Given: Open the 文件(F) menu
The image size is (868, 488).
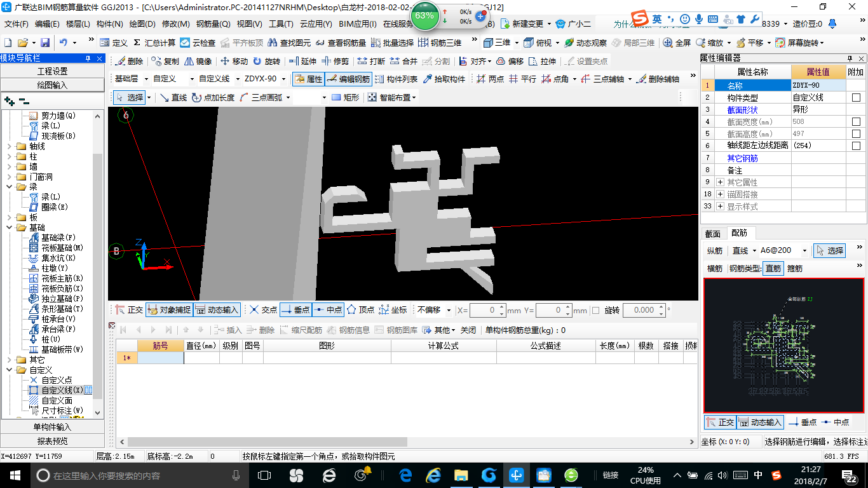Looking at the screenshot, I should pos(16,24).
